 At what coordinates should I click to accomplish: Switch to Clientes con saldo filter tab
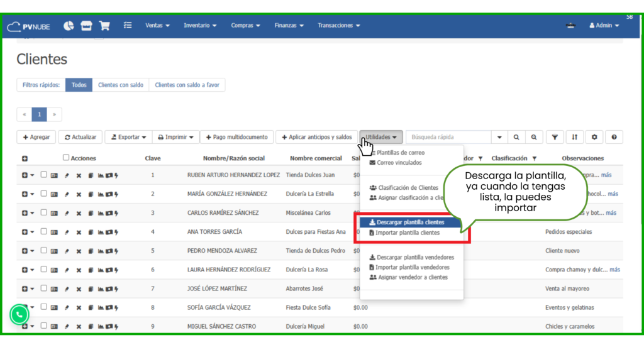(121, 85)
